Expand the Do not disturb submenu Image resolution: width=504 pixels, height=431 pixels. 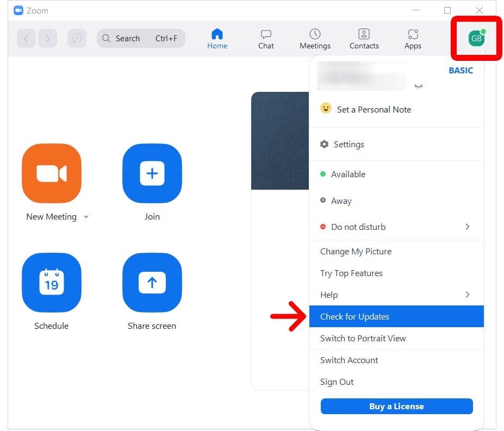point(467,227)
